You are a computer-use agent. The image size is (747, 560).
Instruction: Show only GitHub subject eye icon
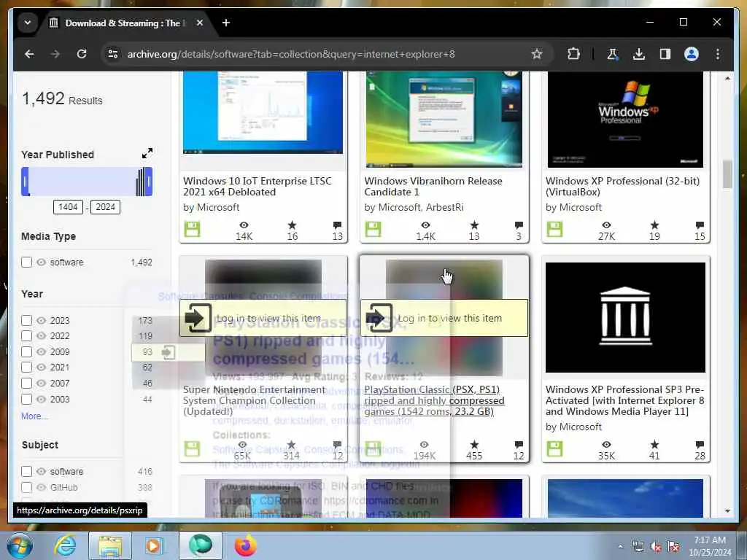coord(42,487)
